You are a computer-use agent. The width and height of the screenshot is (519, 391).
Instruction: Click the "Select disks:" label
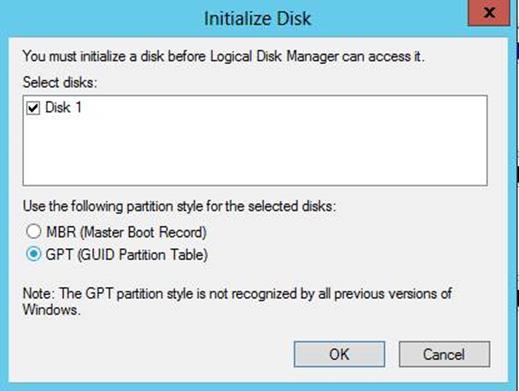60,82
